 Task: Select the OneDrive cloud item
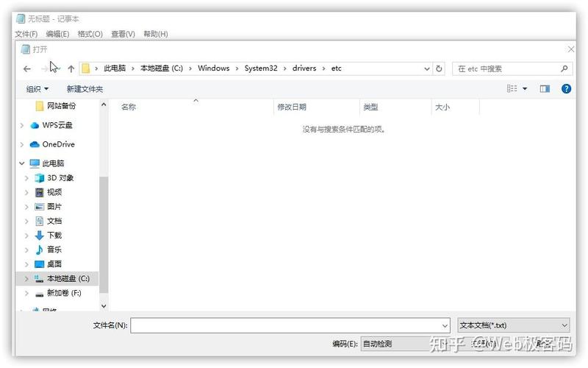click(57, 144)
